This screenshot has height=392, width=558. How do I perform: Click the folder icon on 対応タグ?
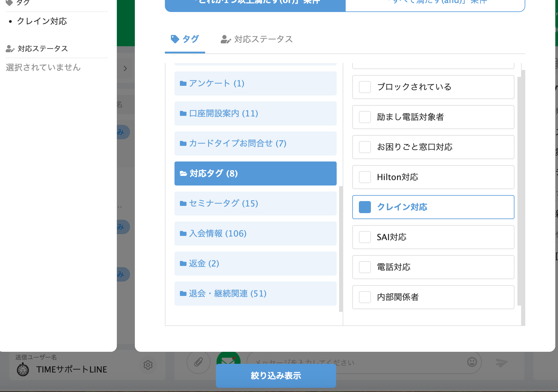(x=183, y=173)
